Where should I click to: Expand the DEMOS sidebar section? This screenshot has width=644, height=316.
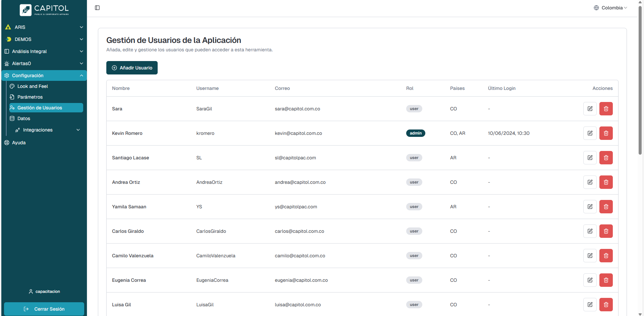tap(44, 39)
